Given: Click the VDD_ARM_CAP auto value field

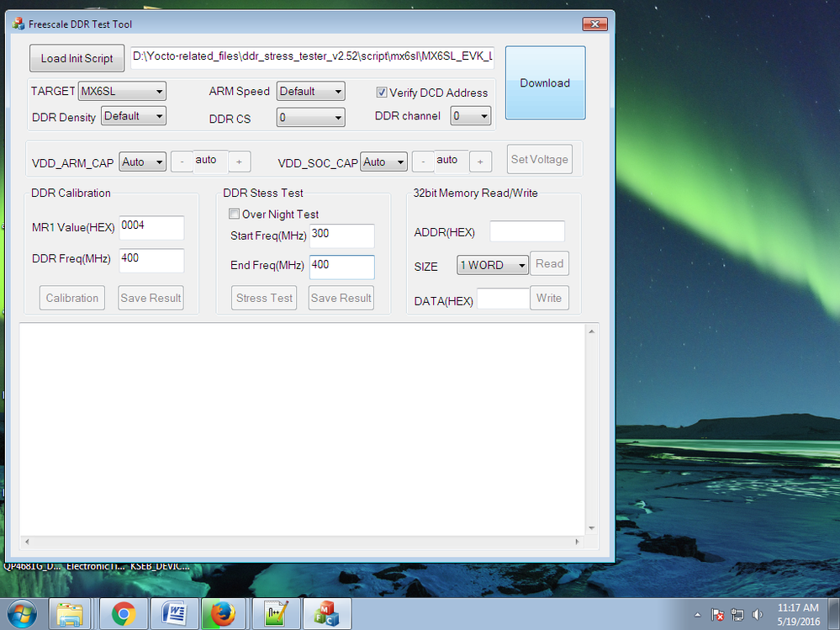Looking at the screenshot, I should [210, 161].
